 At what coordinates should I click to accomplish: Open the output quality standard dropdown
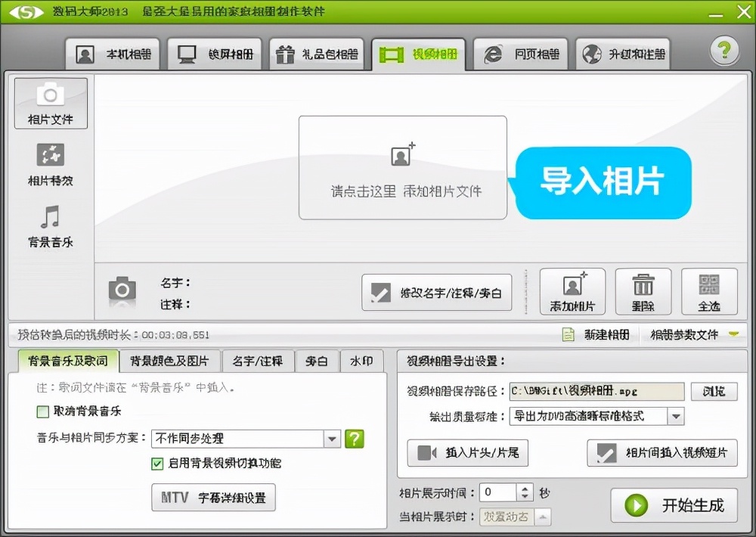676,416
